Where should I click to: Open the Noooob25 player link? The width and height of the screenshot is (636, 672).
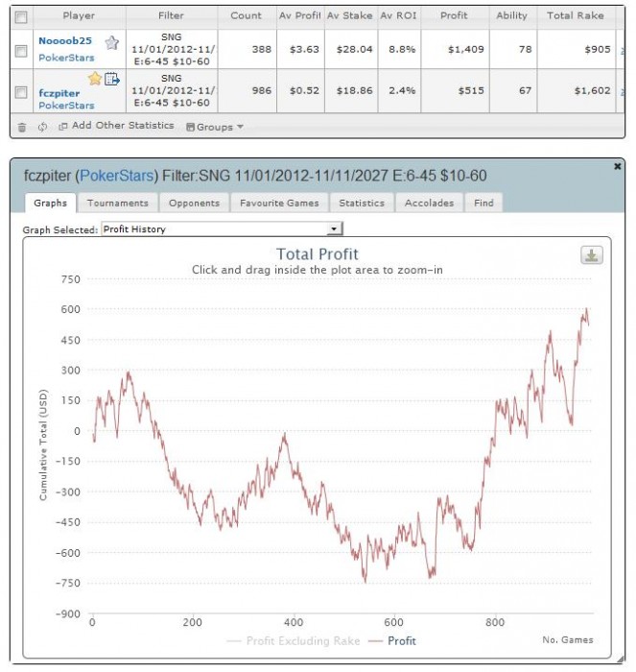click(x=65, y=40)
